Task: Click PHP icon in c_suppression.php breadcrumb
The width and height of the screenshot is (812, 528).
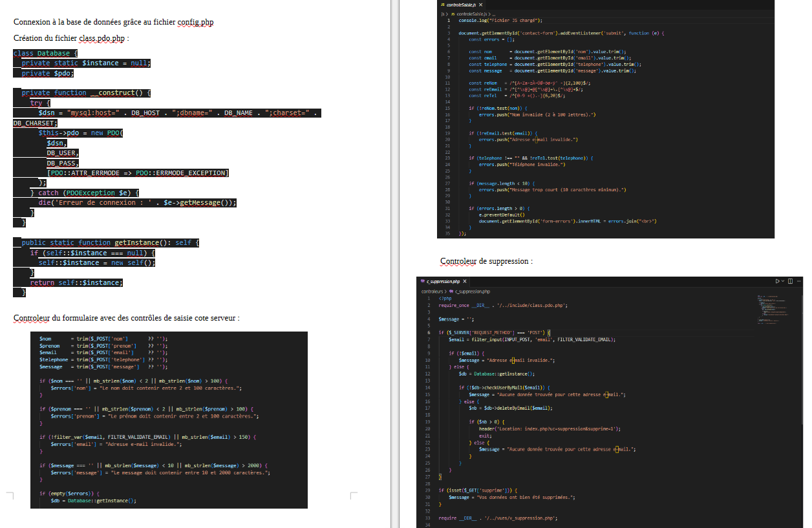Action: click(x=451, y=291)
